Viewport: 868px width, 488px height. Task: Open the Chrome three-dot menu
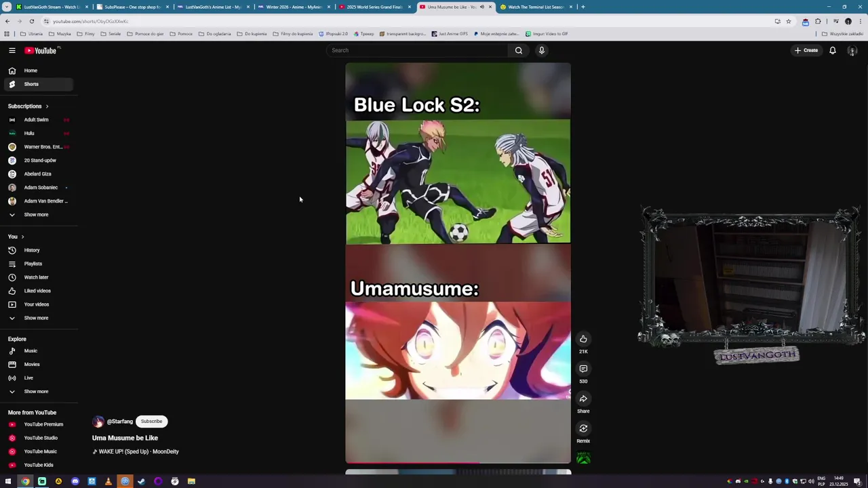tap(861, 21)
